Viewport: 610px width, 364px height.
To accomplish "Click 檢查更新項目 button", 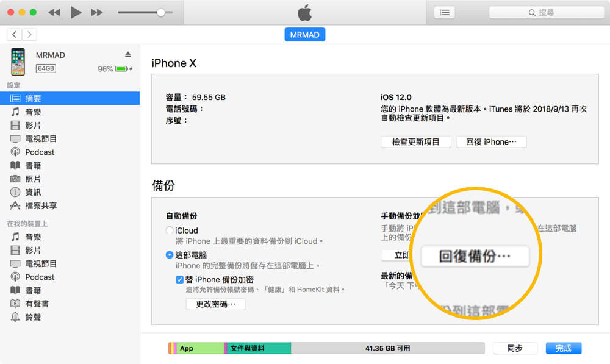I will [416, 142].
